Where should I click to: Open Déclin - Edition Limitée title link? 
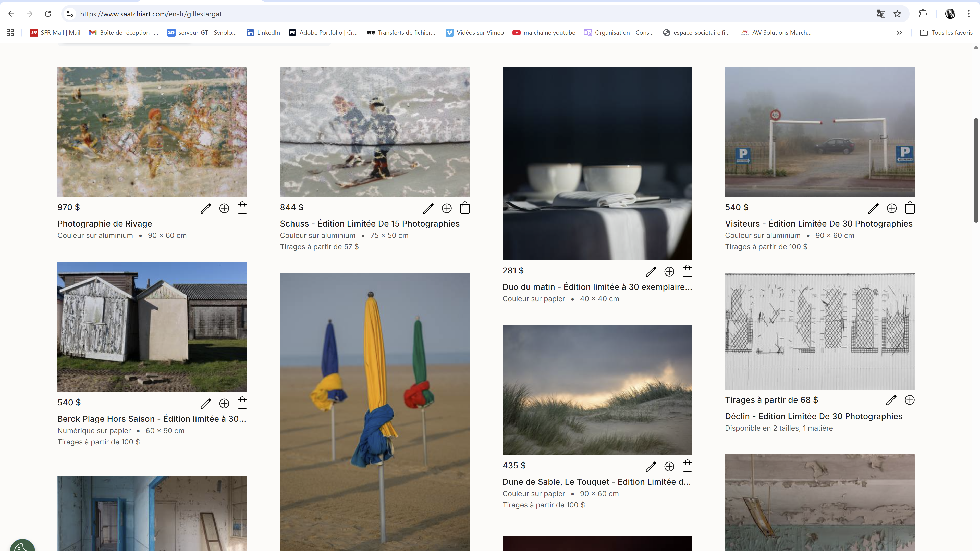[x=813, y=416]
